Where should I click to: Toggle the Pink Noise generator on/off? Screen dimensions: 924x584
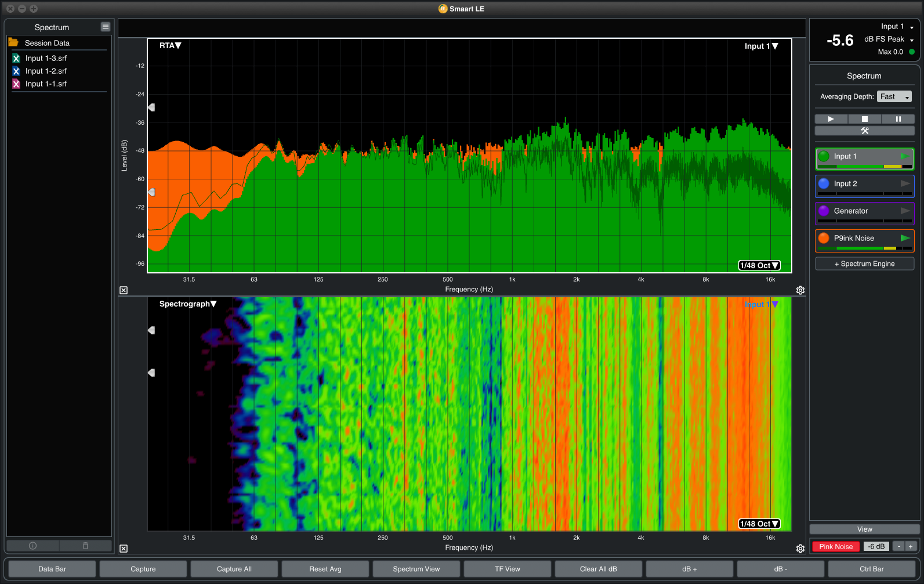pyautogui.click(x=836, y=546)
